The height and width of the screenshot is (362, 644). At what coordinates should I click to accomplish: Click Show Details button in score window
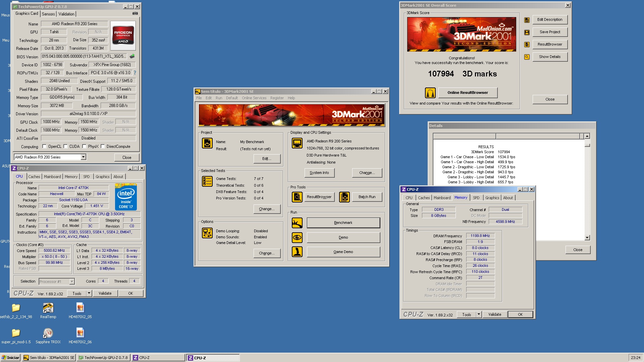click(549, 57)
